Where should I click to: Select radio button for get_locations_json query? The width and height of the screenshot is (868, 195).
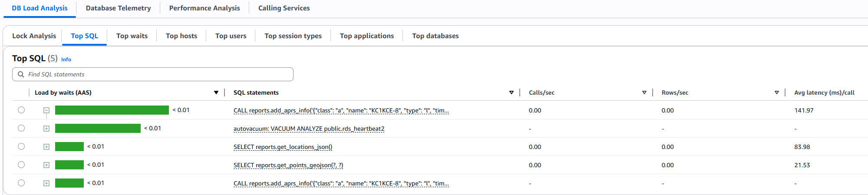click(x=21, y=146)
